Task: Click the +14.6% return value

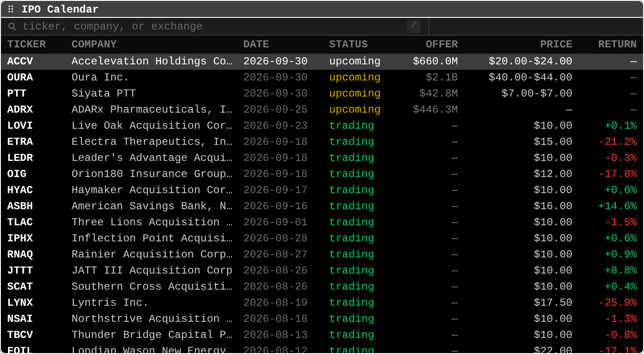Action: [x=618, y=206]
